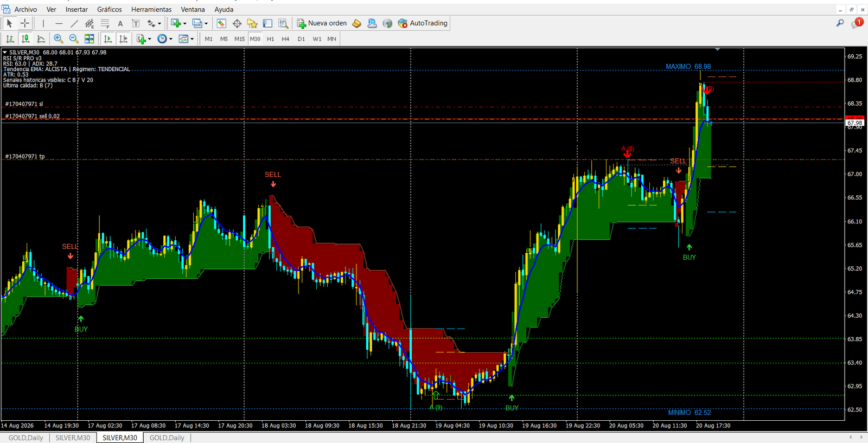868x443 pixels.
Task: Zoom out on the chart
Action: pyautogui.click(x=74, y=38)
